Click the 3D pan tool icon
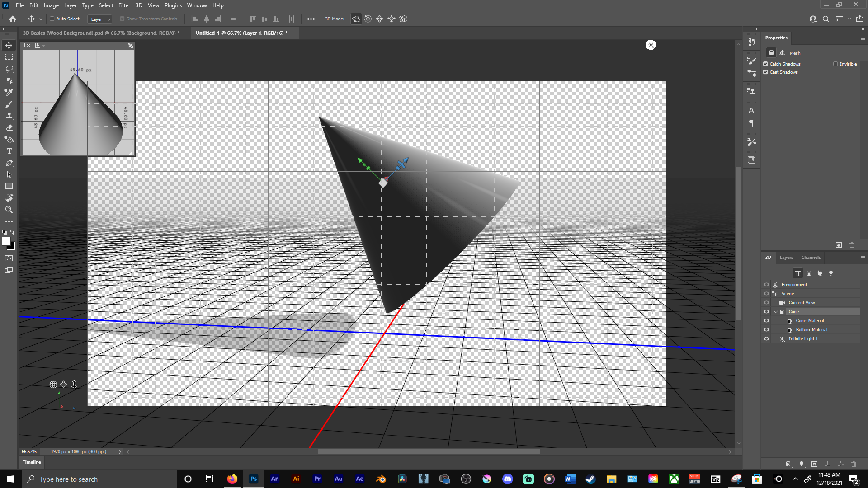Image resolution: width=868 pixels, height=488 pixels. (63, 385)
